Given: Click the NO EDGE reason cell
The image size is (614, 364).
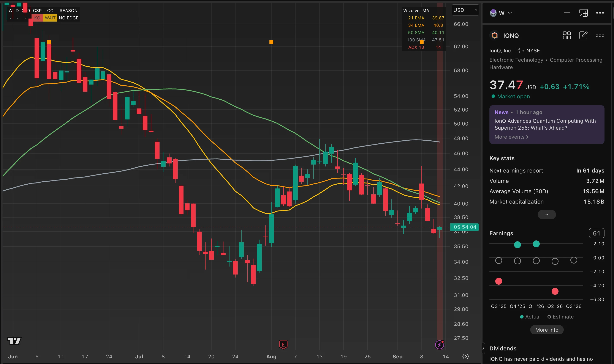Looking at the screenshot, I should tap(68, 18).
